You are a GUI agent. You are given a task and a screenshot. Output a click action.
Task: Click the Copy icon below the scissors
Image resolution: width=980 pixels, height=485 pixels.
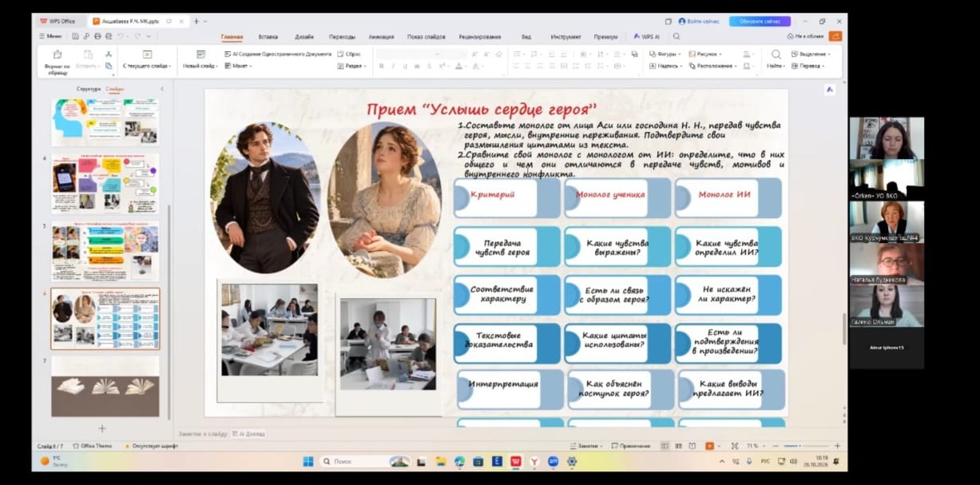point(109,66)
